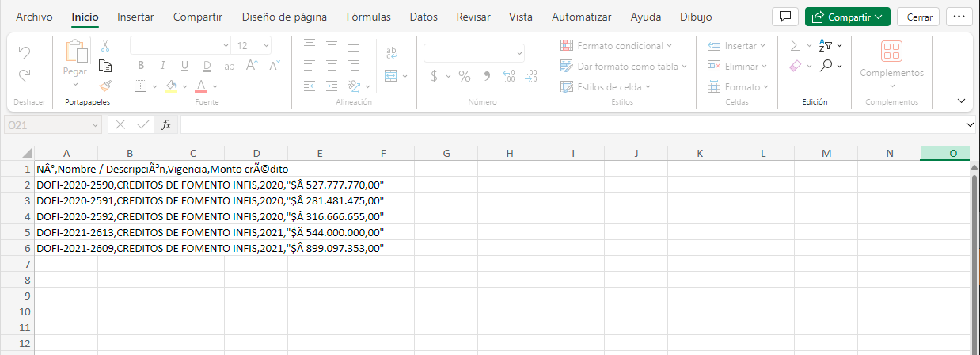This screenshot has height=355, width=980.
Task: Open the font size 12 dropdown
Action: [x=253, y=46]
